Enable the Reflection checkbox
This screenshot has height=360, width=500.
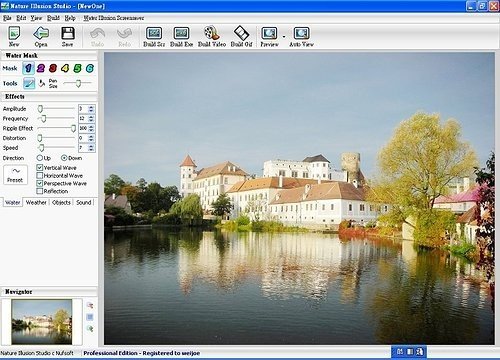(40, 191)
